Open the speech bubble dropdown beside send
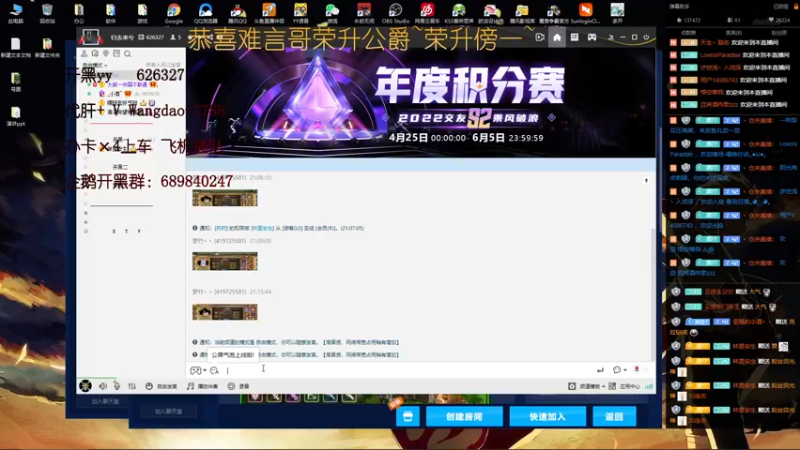 tap(619, 370)
